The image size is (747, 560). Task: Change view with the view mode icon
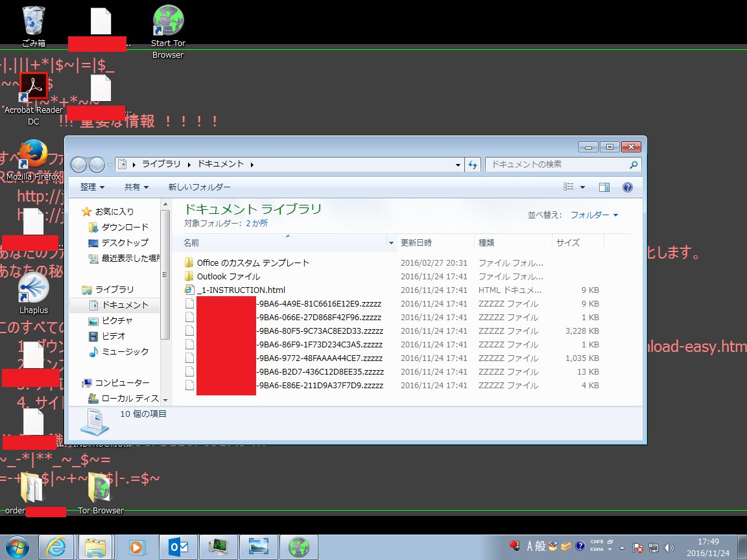coord(568,187)
